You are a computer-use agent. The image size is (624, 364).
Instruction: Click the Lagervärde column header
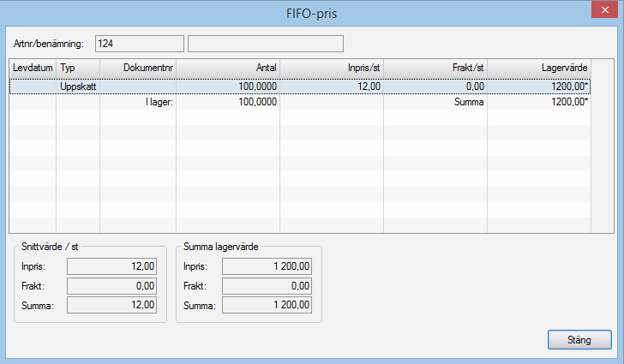click(538, 66)
